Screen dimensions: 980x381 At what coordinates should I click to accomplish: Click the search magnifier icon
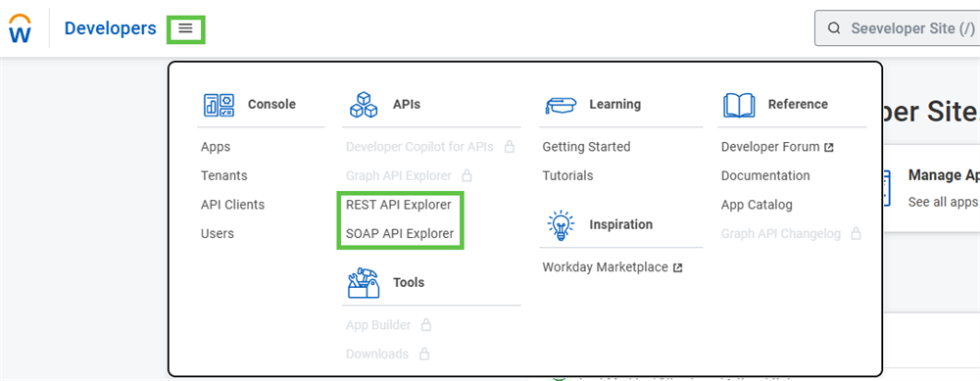pos(834,28)
